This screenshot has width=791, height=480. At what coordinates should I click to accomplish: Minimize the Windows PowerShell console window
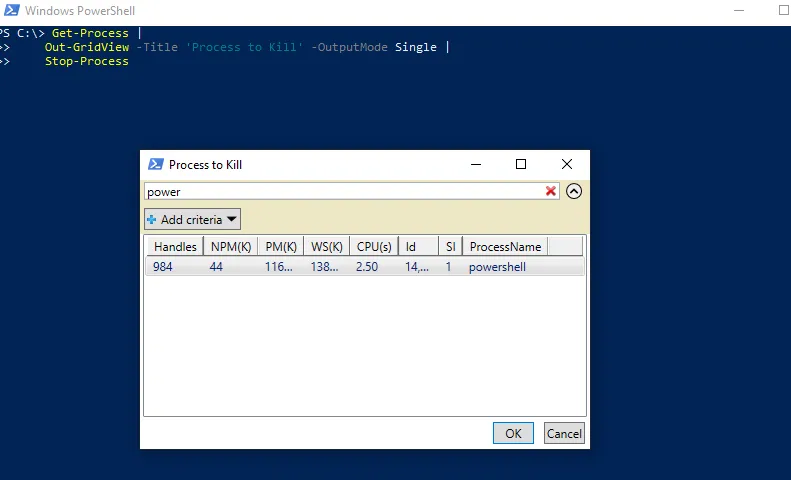738,11
